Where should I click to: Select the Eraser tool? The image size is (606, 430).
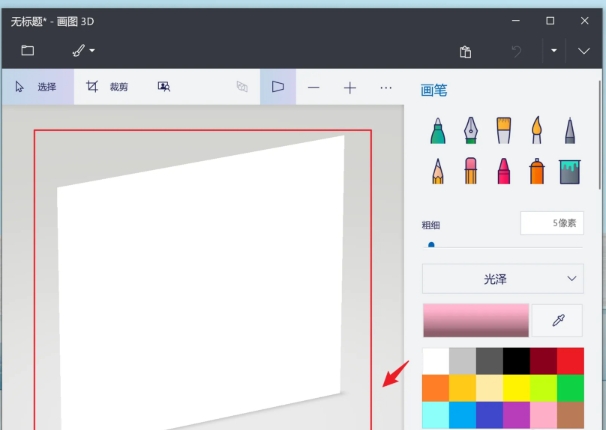(471, 170)
